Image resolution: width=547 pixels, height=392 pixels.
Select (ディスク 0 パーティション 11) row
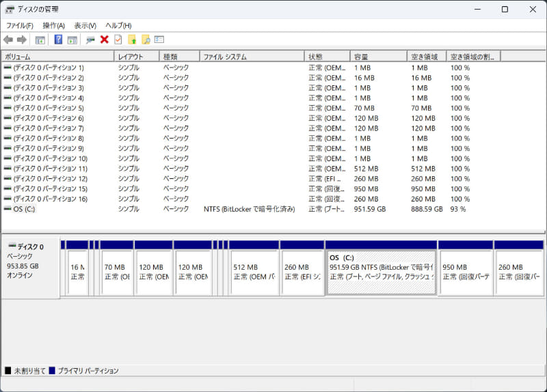[x=250, y=169]
